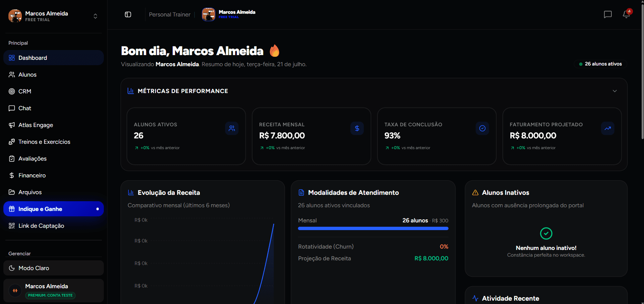Collapse the Métricas de Performance section
This screenshot has width=644, height=304.
[x=615, y=91]
